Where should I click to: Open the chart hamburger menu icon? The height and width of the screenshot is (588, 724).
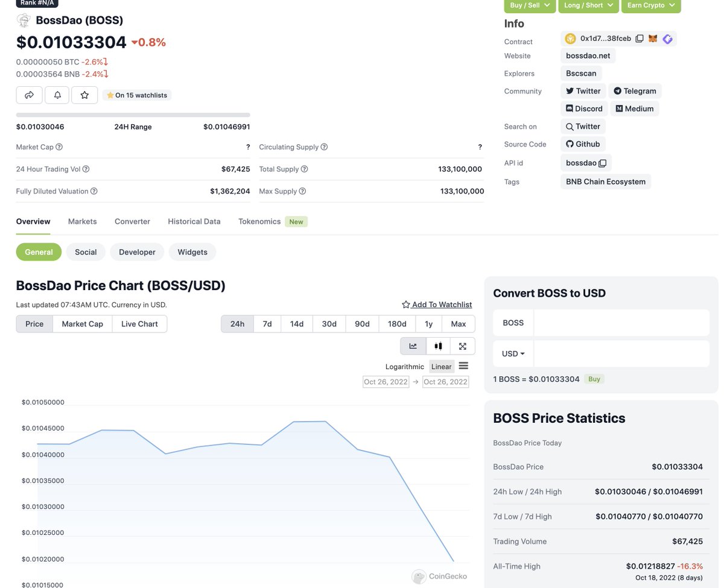pos(463,366)
